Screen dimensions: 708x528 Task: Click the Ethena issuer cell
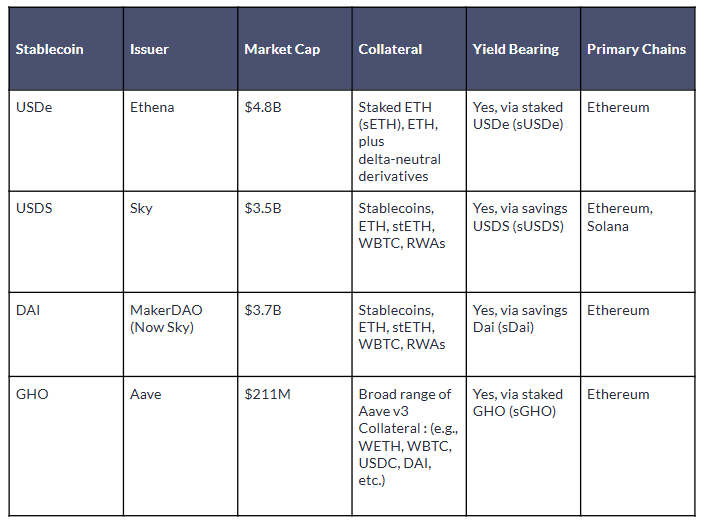click(x=152, y=107)
